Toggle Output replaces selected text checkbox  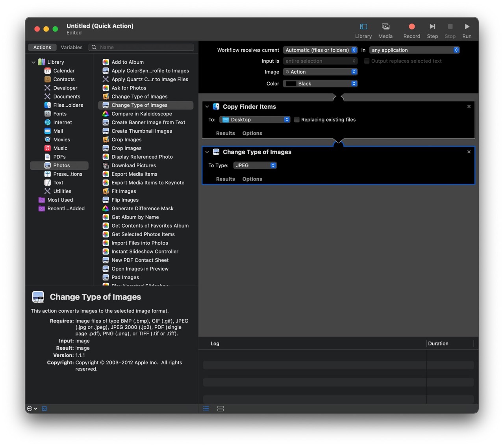[x=367, y=61]
